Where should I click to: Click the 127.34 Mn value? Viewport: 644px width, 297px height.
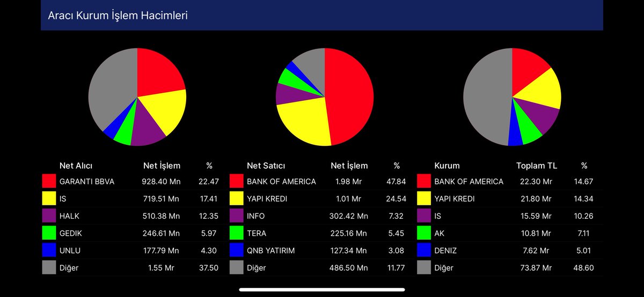[349, 250]
